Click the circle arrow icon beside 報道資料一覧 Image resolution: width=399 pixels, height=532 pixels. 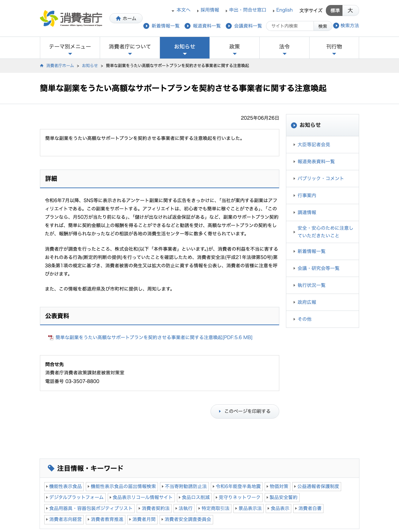(x=188, y=26)
